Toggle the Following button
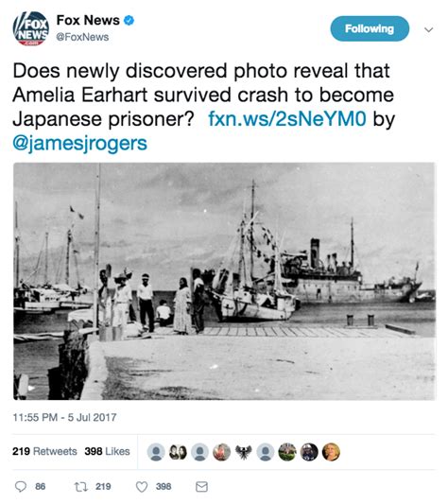 click(x=370, y=28)
